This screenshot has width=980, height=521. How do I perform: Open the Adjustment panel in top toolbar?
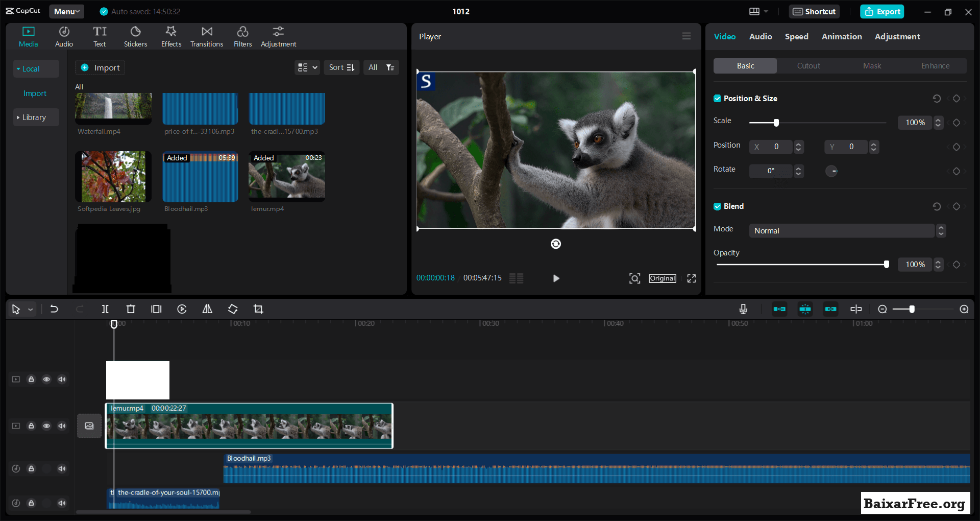tap(278, 37)
